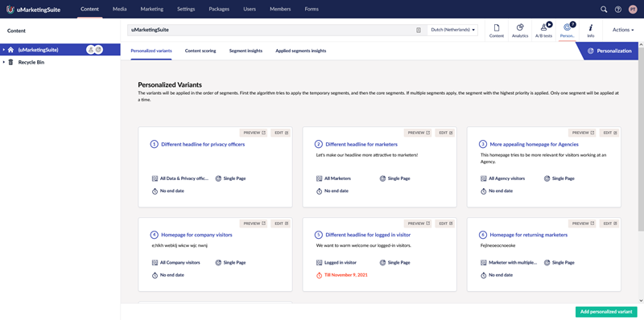This screenshot has width=644, height=320.
Task: Open the A/B tests app
Action: coord(544,31)
